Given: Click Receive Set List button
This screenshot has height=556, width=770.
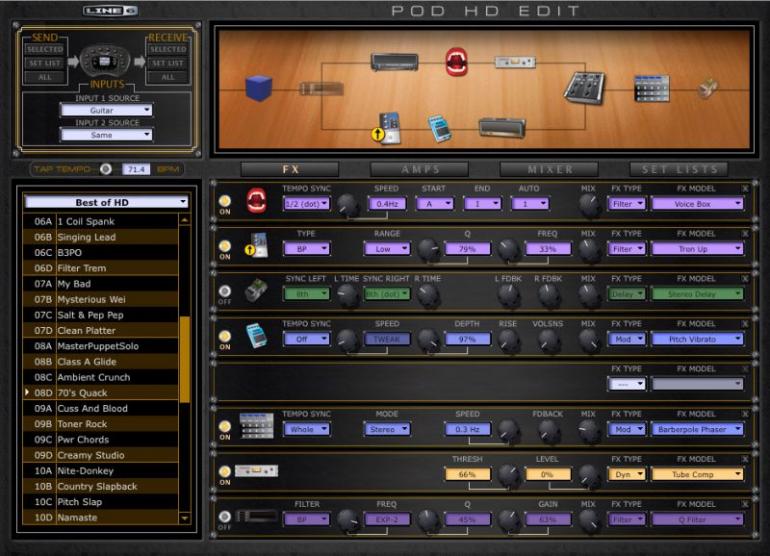Looking at the screenshot, I should [x=168, y=63].
